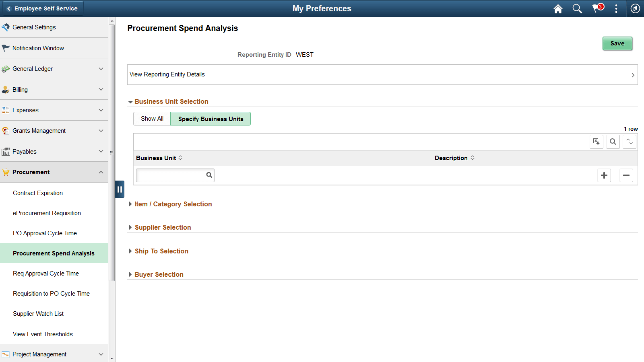Open the grid sort icon above Description

pyautogui.click(x=630, y=142)
